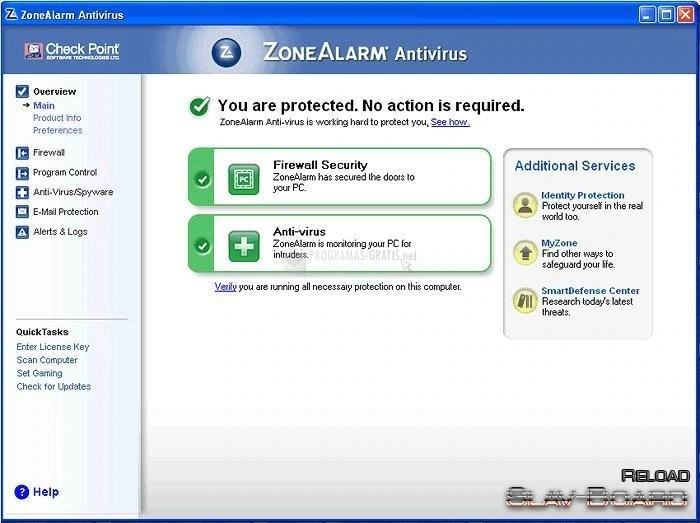The height and width of the screenshot is (523, 700).
Task: Click the Program Control sidebar icon
Action: [22, 173]
